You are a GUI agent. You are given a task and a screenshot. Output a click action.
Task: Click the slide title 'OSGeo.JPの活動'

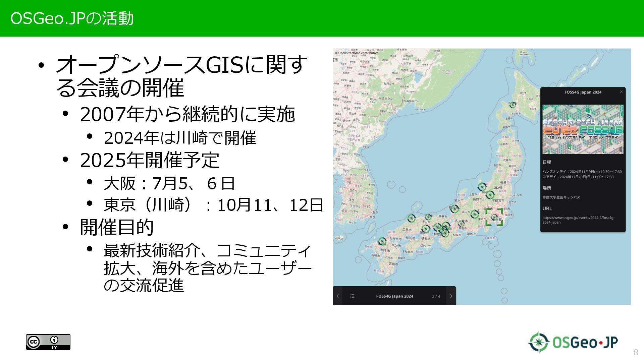pos(72,18)
